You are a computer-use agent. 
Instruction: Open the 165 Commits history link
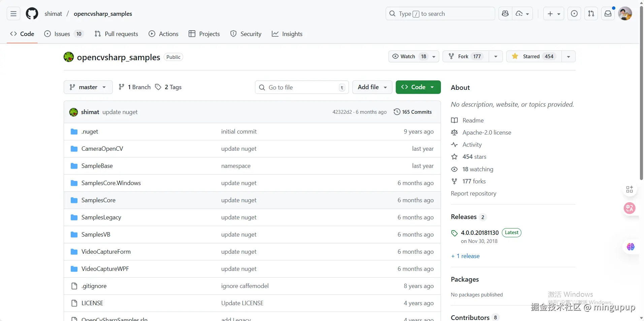[x=413, y=112]
